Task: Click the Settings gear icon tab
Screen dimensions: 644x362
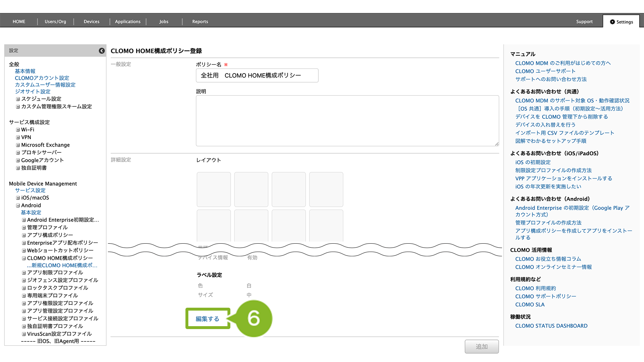Action: coord(621,22)
